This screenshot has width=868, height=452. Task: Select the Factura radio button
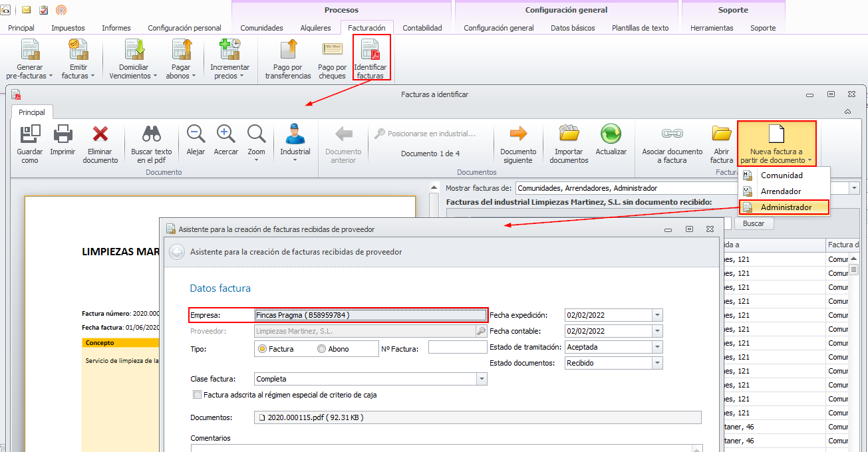pyautogui.click(x=263, y=349)
